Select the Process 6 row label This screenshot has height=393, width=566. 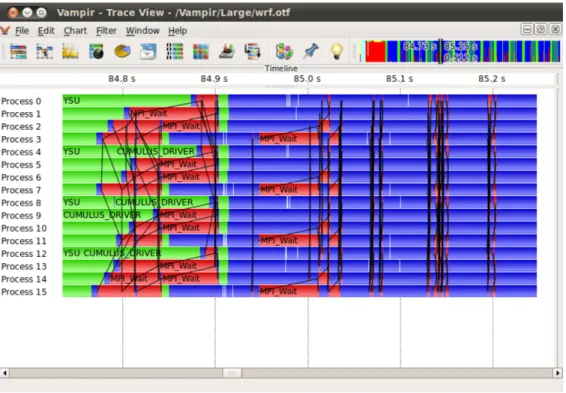tap(21, 178)
